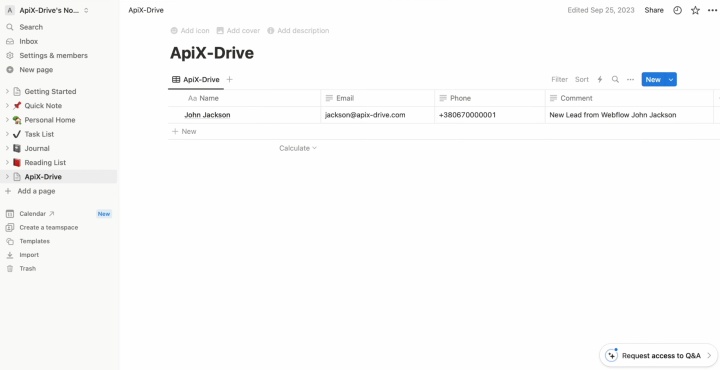720x370 pixels.
Task: Open the database Sort option
Action: pyautogui.click(x=582, y=79)
